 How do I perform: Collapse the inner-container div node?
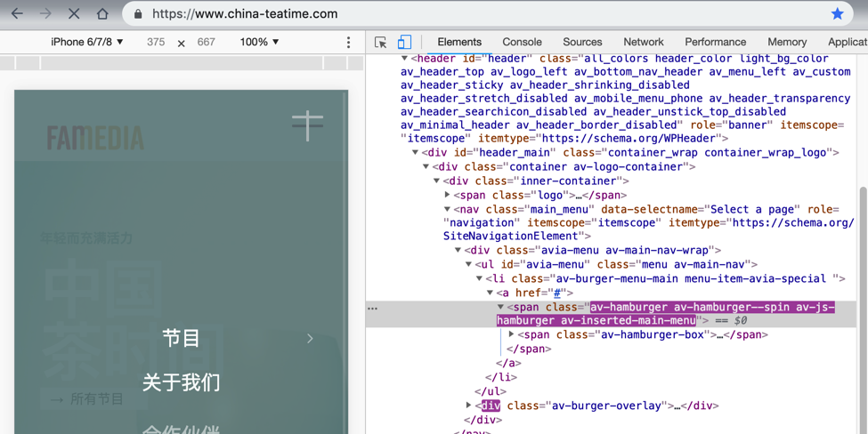click(436, 181)
